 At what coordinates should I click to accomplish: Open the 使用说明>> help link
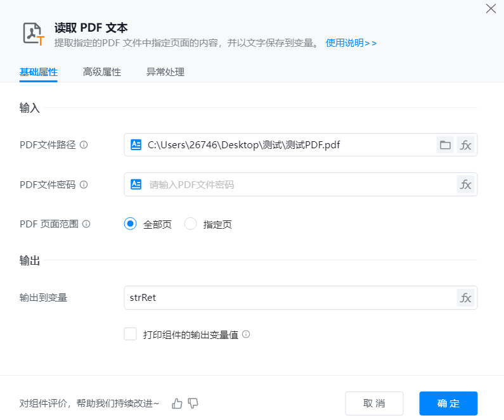coord(351,43)
